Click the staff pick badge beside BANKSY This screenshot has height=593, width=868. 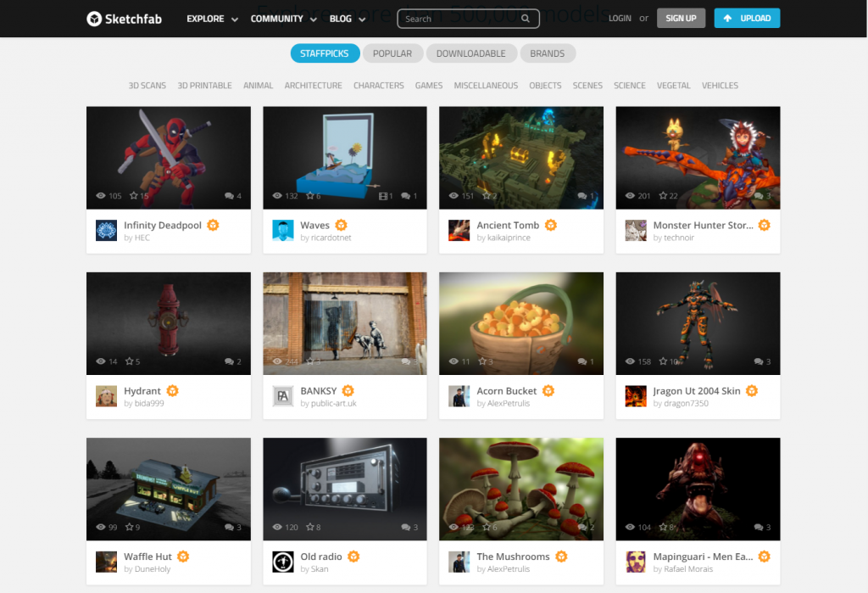click(x=348, y=391)
